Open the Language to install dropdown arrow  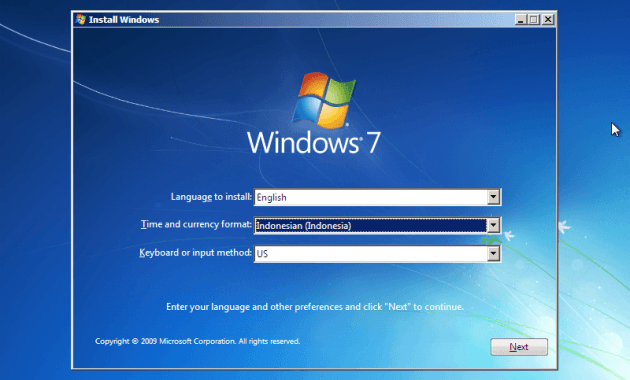tap(493, 197)
